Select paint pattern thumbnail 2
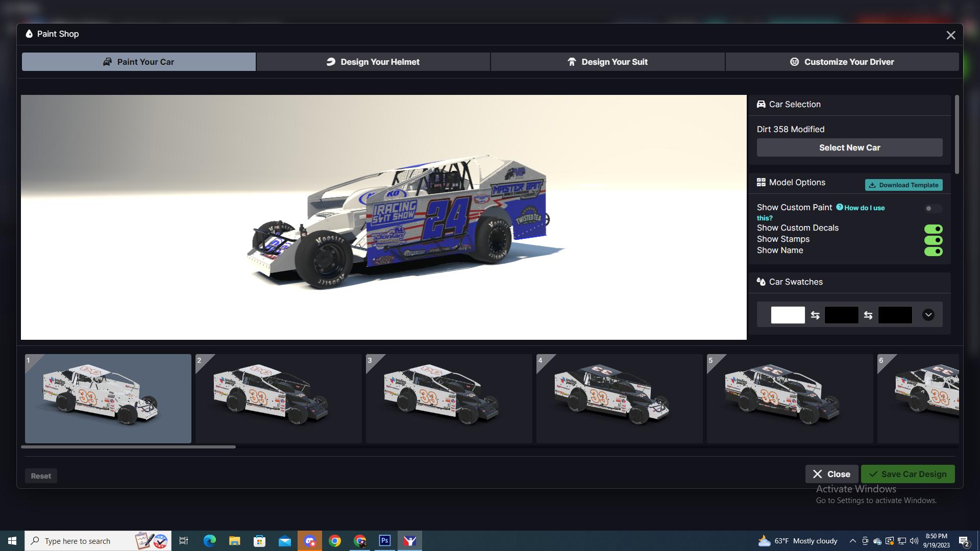This screenshot has width=980, height=551. click(279, 398)
